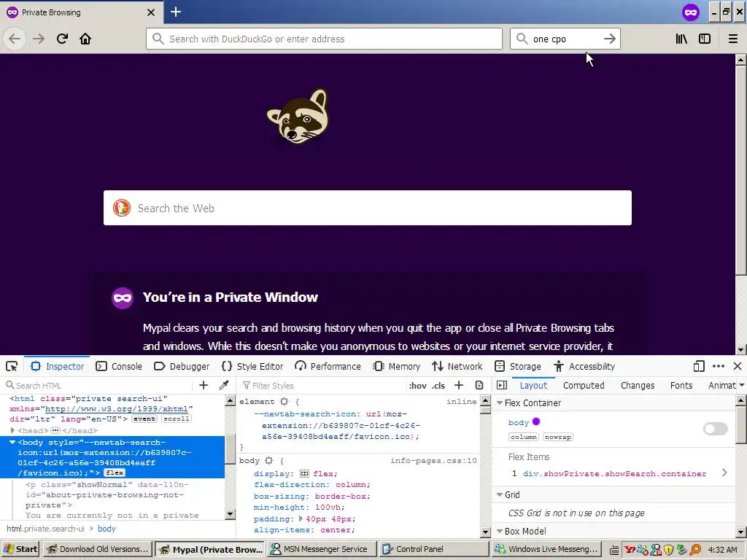This screenshot has width=747, height=560.
Task: Open the Memory tab
Action: pyautogui.click(x=396, y=366)
